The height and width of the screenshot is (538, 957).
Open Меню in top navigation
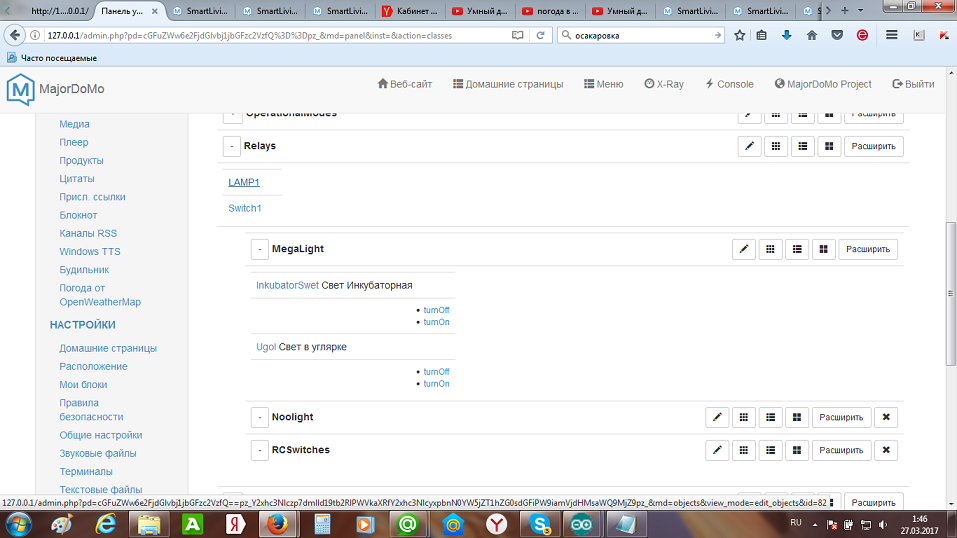point(604,84)
